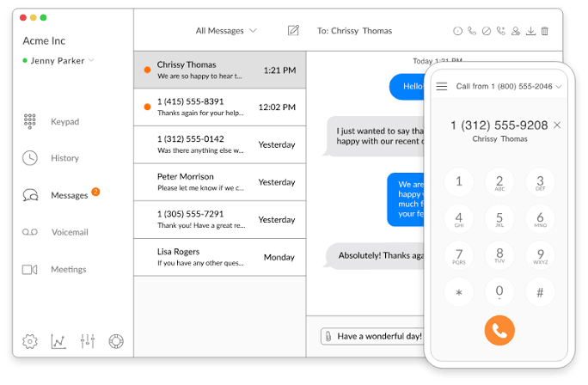Open Meetings in sidebar
The height and width of the screenshot is (385, 588).
68,269
